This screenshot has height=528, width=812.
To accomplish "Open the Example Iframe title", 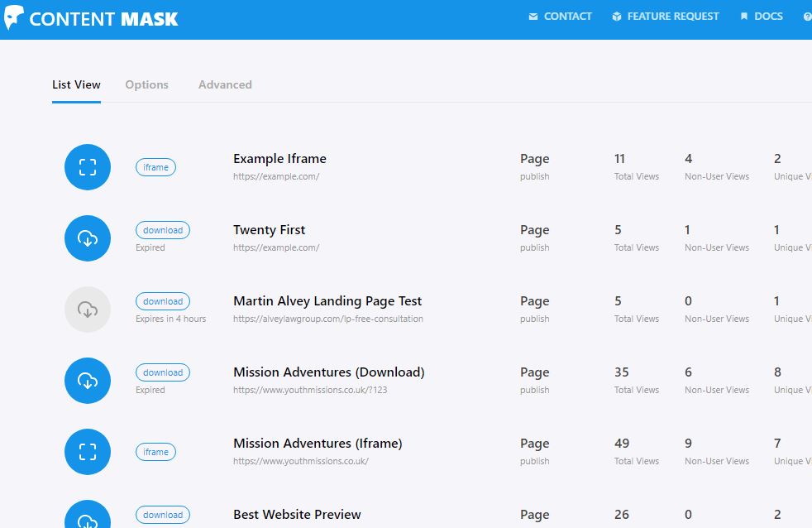I will 279,159.
